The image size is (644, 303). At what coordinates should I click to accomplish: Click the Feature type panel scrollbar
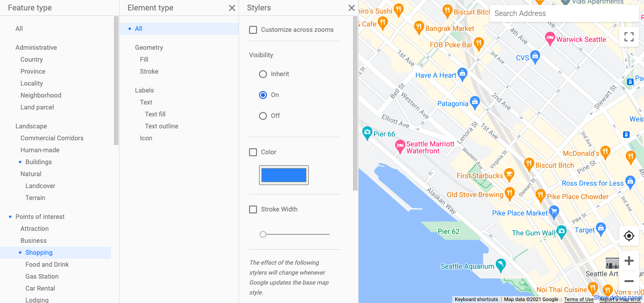[x=116, y=81]
